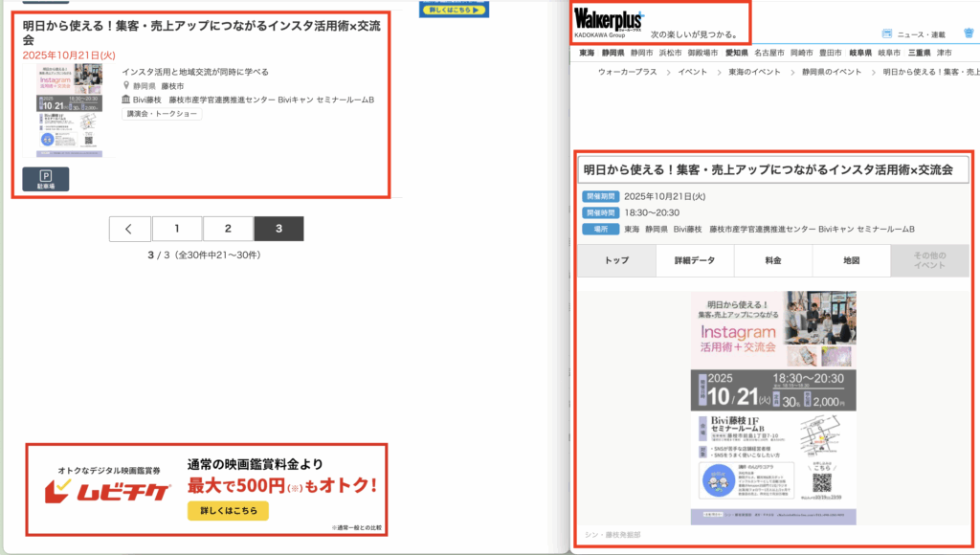The image size is (980, 555).
Task: Click the yellow 詳しくはこちら button in the ムビチケ ad
Action: (x=228, y=511)
